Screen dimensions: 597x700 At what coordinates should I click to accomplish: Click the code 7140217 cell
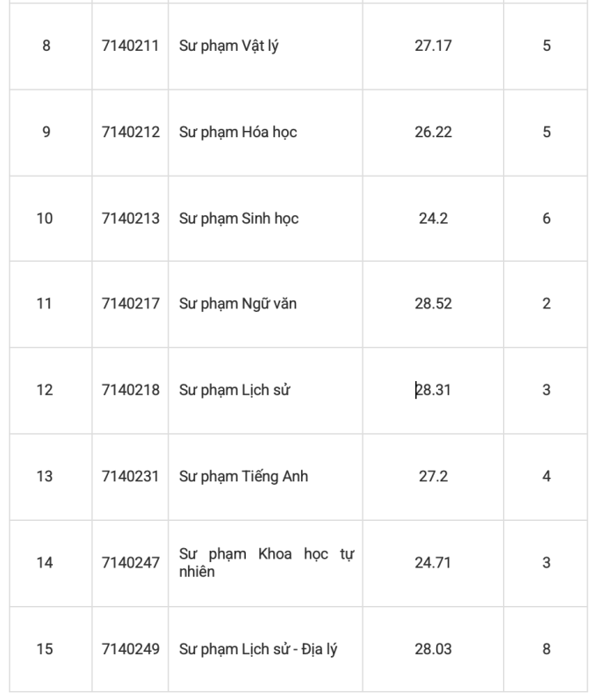[x=130, y=304]
